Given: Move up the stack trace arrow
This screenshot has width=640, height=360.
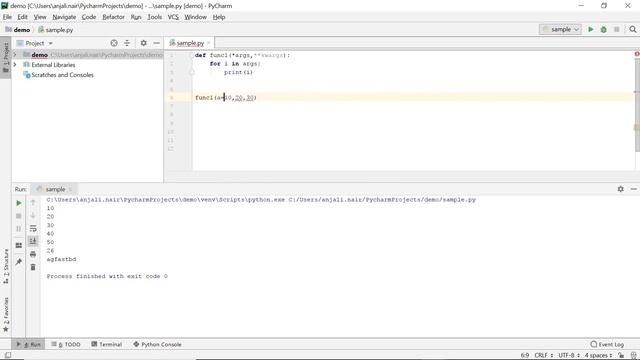Looking at the screenshot, I should click(33, 203).
